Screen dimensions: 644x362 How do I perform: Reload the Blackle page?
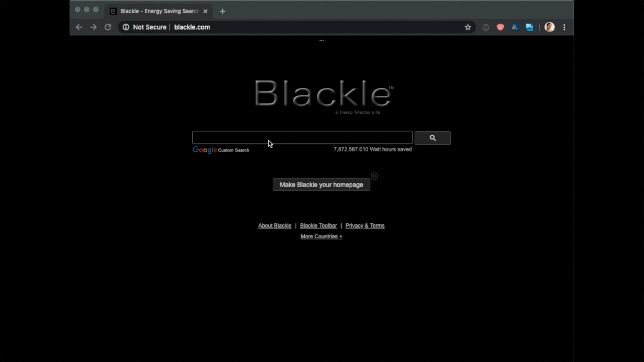[x=108, y=27]
